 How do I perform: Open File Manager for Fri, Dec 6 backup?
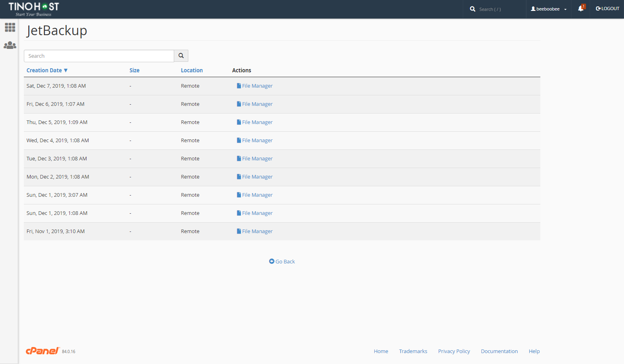[x=255, y=104]
